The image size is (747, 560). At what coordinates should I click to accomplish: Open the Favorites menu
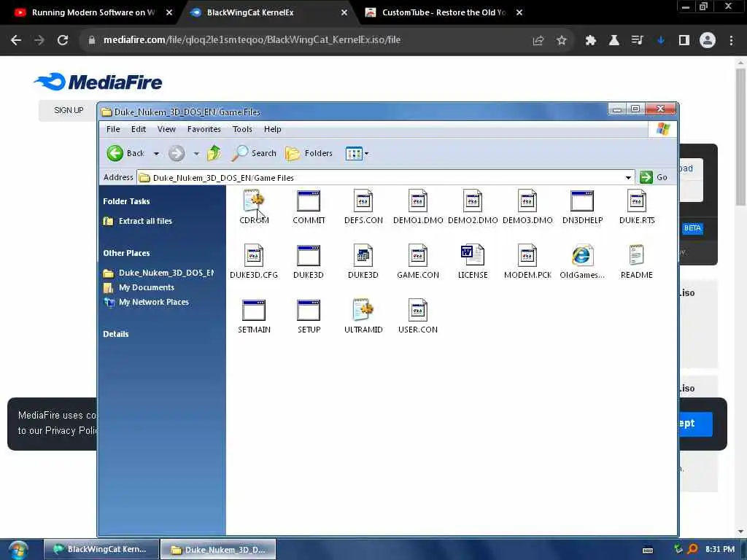click(204, 129)
